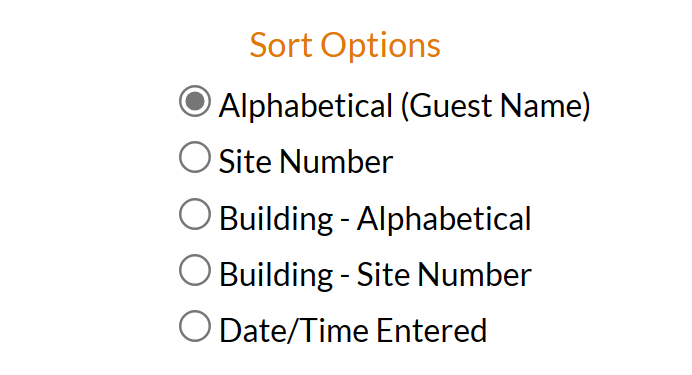Click the "Building - Site Number" label text
This screenshot has width=692, height=375.
[375, 274]
